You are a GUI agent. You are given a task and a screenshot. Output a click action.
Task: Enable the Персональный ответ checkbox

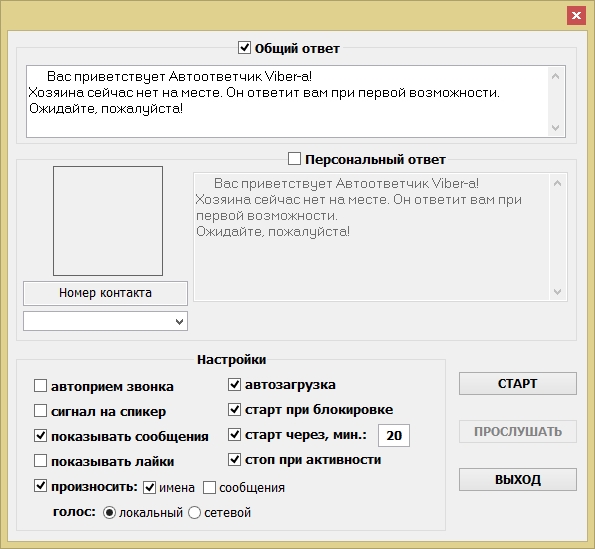pyautogui.click(x=294, y=159)
